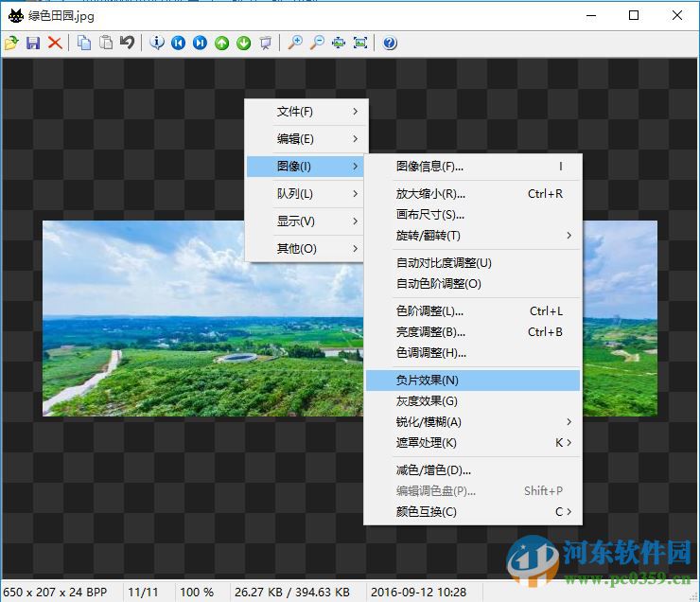Expand 遮罩处理(K) submenu
The height and width of the screenshot is (602, 700).
473,443
